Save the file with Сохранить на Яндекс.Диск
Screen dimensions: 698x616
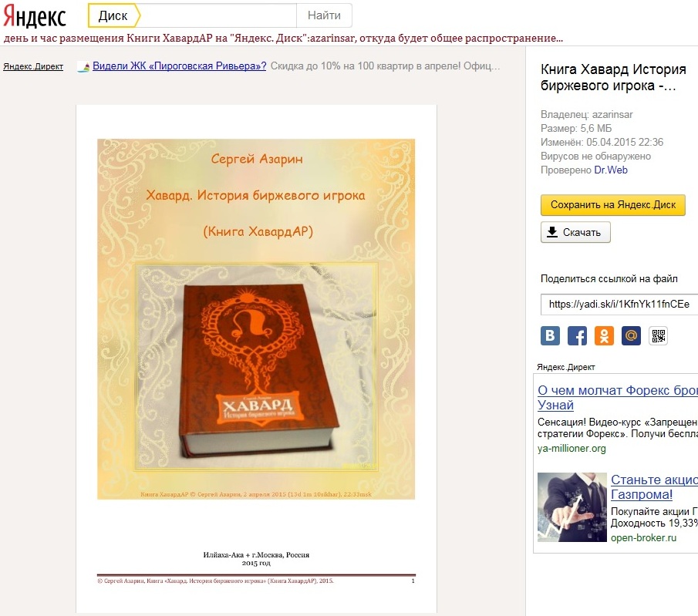(x=612, y=205)
